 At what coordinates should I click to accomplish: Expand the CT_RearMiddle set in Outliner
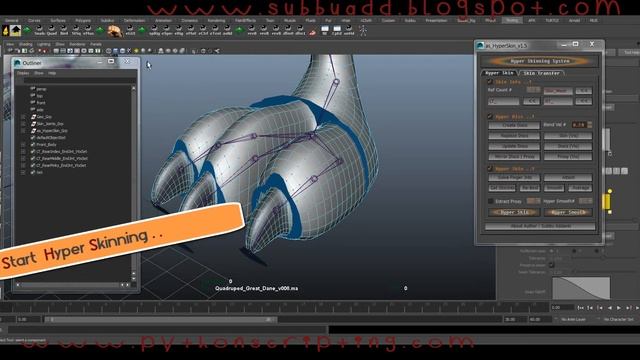(x=23, y=158)
